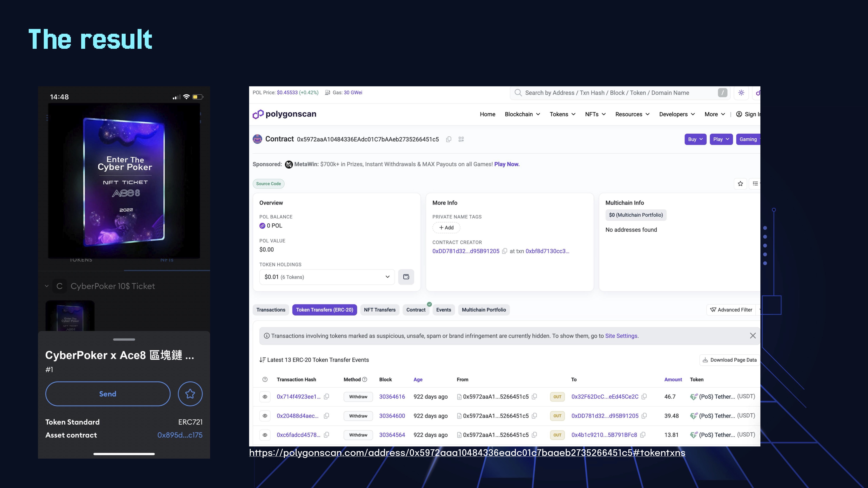
Task: Click the Download Page Data button
Action: click(x=730, y=360)
